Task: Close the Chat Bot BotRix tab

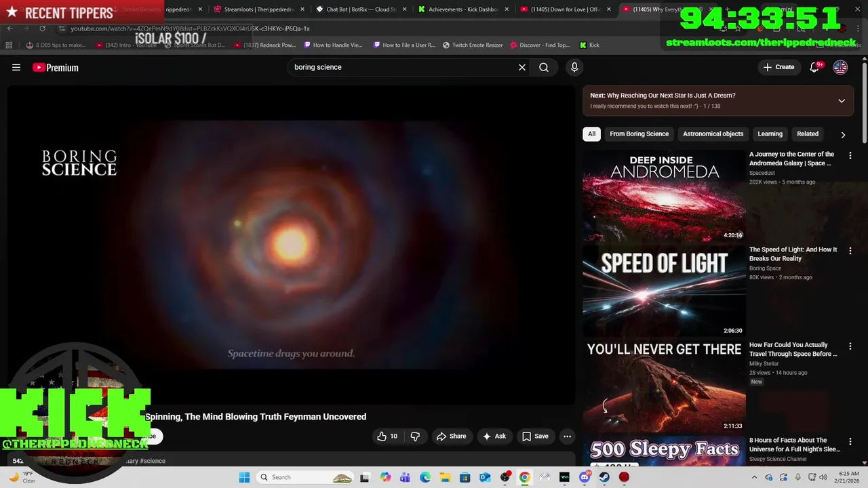Action: click(405, 9)
